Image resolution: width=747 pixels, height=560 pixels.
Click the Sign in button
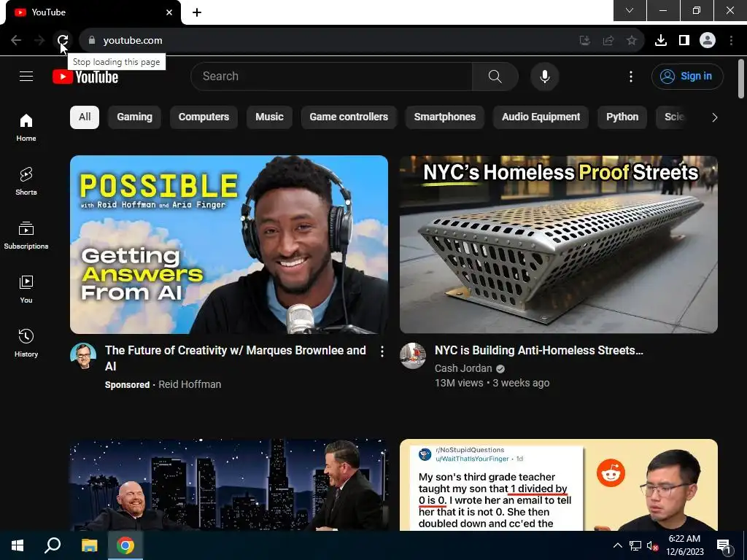coord(687,76)
